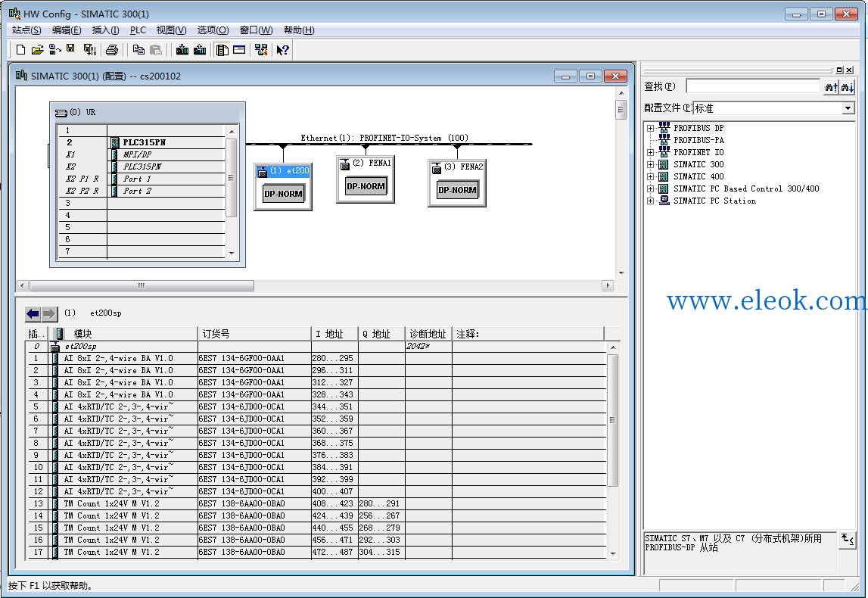868x598 pixels.
Task: Click the Save and Compile icon
Action: pyautogui.click(x=90, y=50)
